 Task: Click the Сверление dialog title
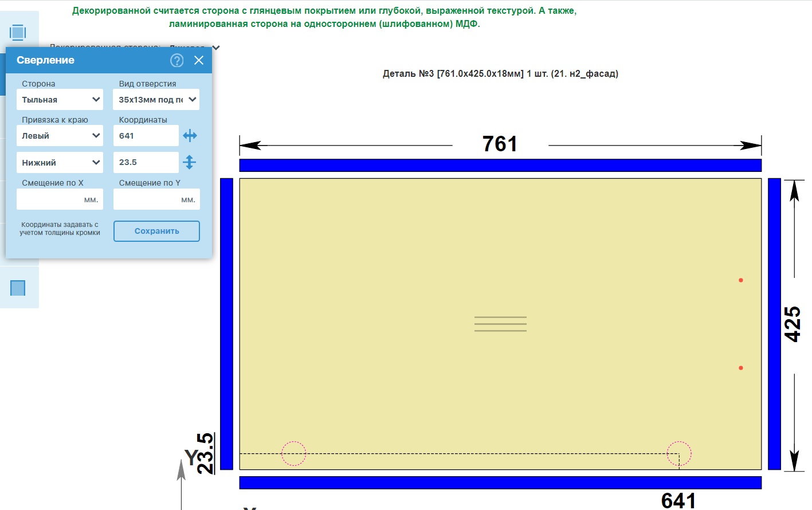pos(45,60)
